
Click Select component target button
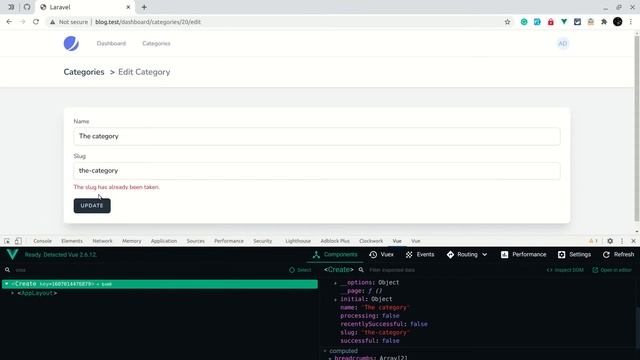300,270
